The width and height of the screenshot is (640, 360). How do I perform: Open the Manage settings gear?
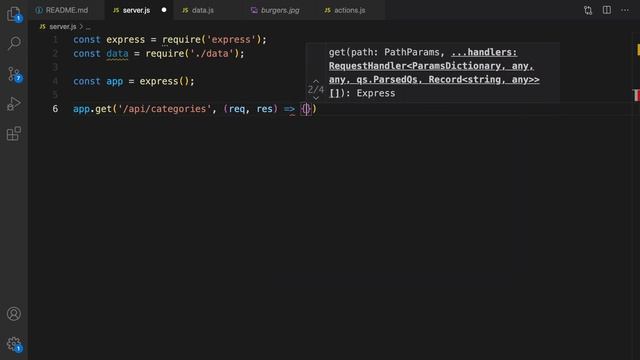coord(14,344)
